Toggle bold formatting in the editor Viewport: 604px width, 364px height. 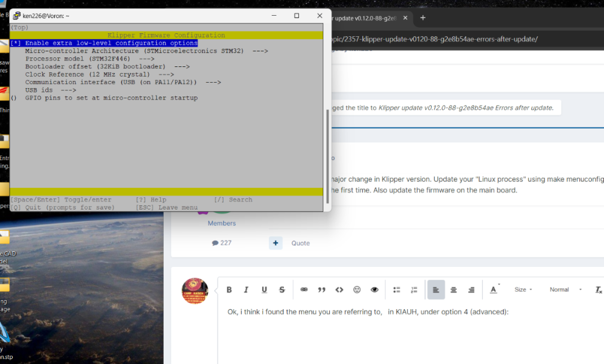229,290
